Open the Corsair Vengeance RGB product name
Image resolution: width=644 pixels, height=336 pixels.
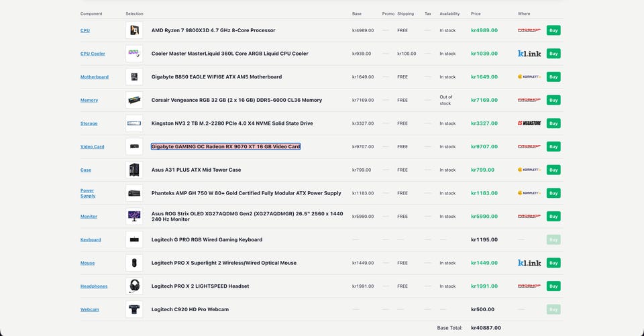[x=237, y=100]
